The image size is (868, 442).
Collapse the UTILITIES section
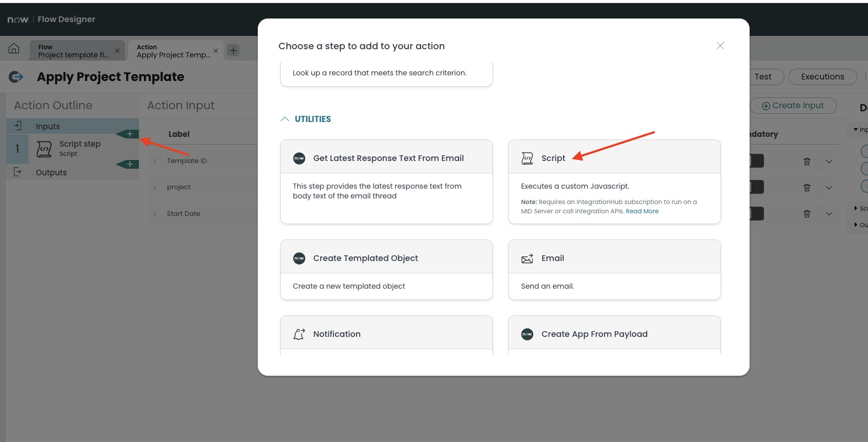[x=285, y=118]
